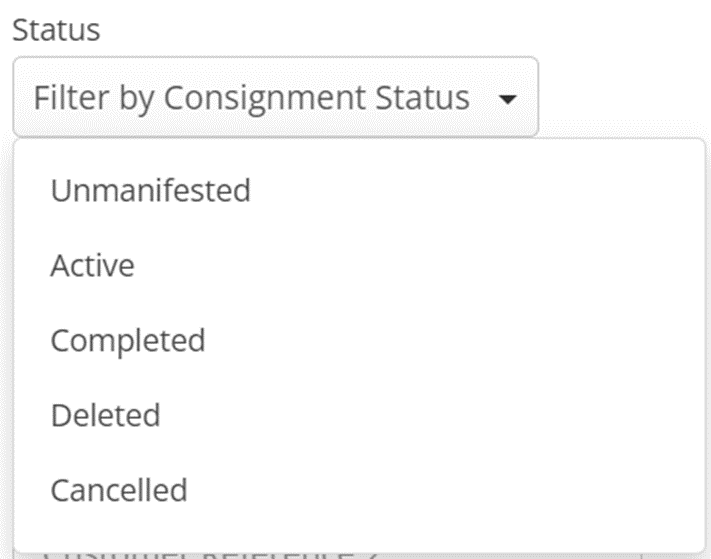Click the first entry in the status list

[150, 189]
